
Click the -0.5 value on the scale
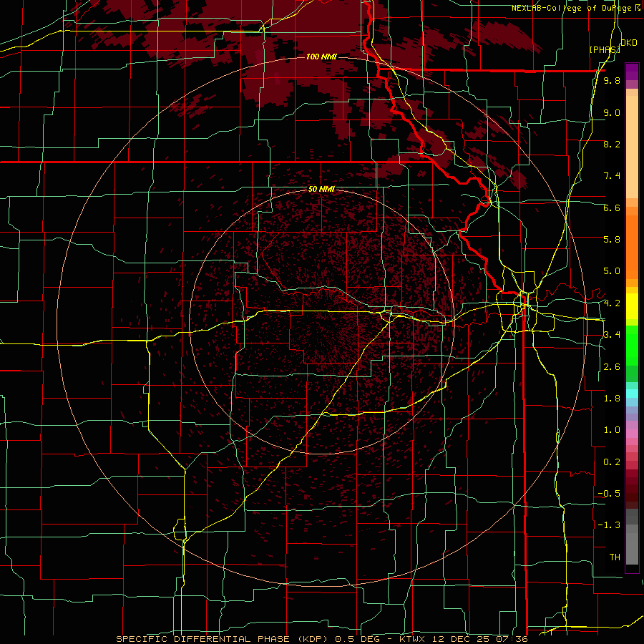click(x=609, y=494)
